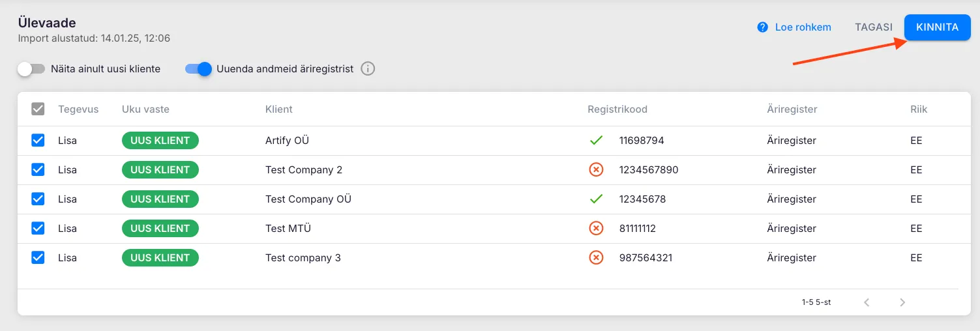Toggle the select-all header checkbox
The image size is (980, 331).
(x=38, y=109)
